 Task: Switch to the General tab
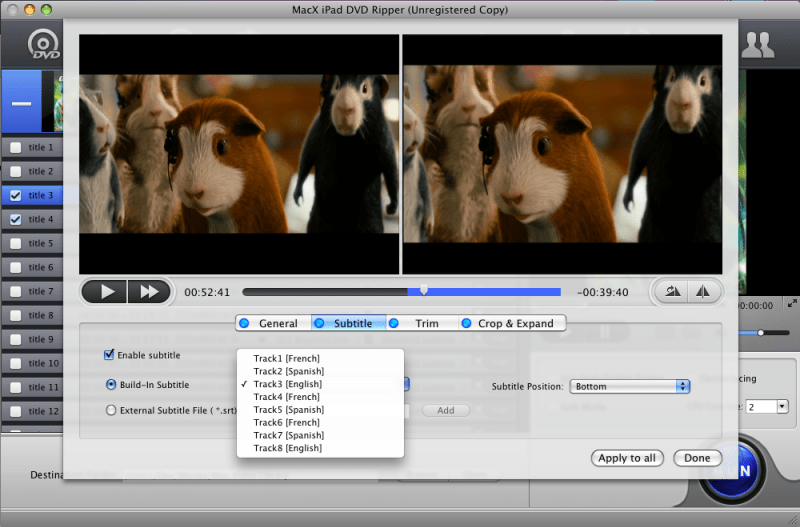point(273,323)
